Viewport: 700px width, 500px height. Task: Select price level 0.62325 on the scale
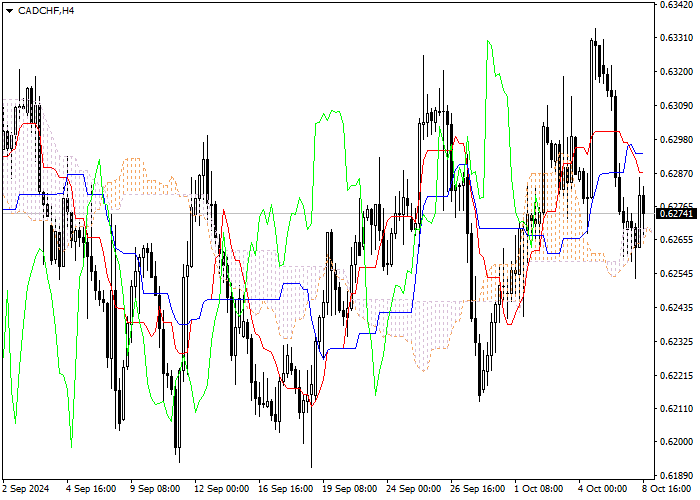click(x=676, y=342)
